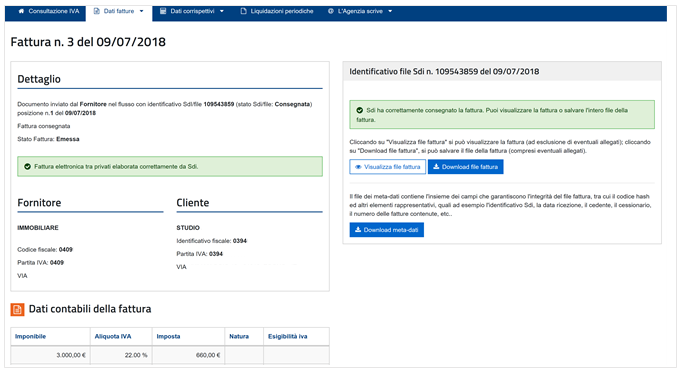This screenshot has width=684, height=374.
Task: Click the client Partita IVA: 0394 line
Action: click(x=199, y=254)
